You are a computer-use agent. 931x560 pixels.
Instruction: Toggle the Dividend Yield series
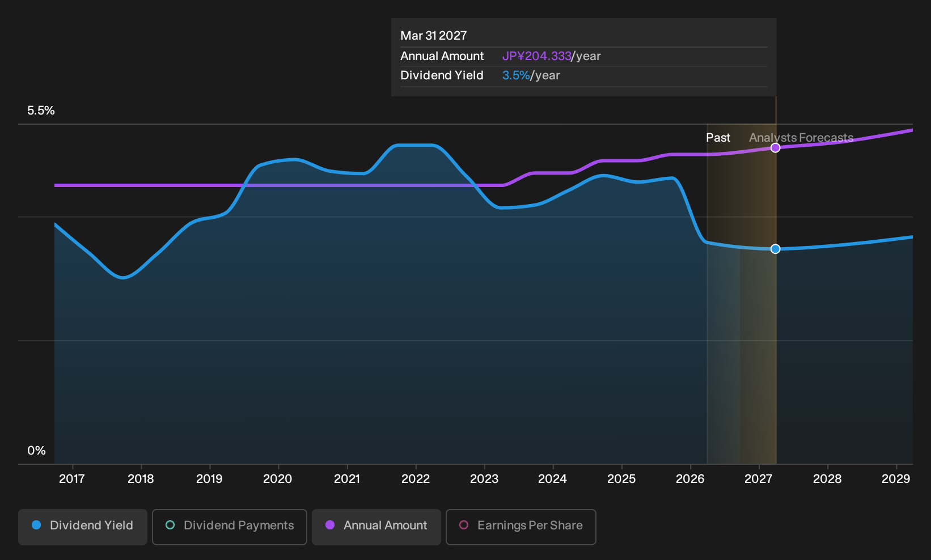(83, 527)
